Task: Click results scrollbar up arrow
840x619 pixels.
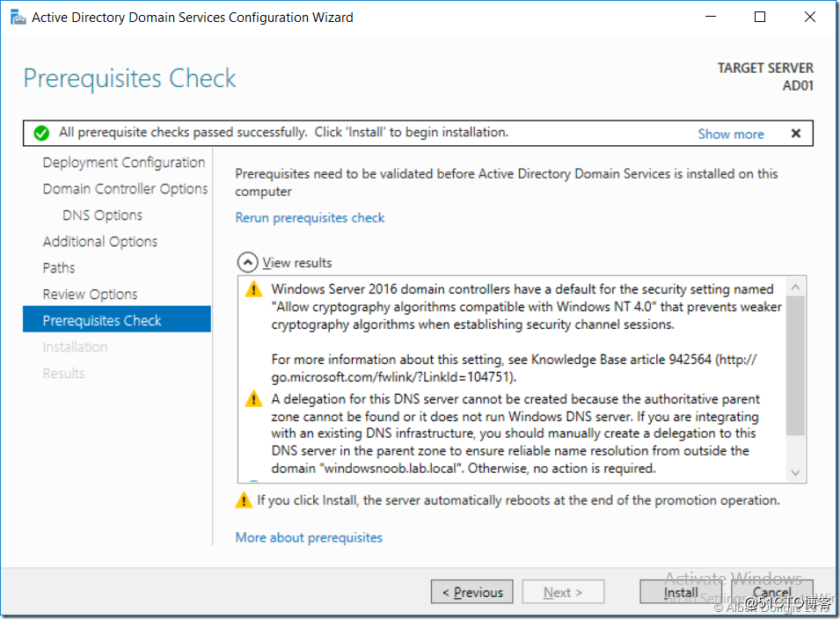Action: pos(795,288)
